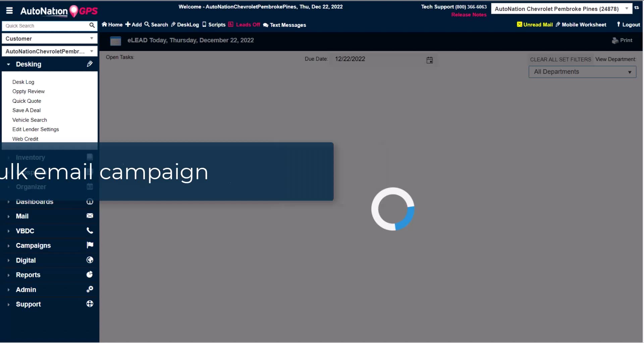
Task: Click the dealership refresh icon top right
Action: pos(637,8)
